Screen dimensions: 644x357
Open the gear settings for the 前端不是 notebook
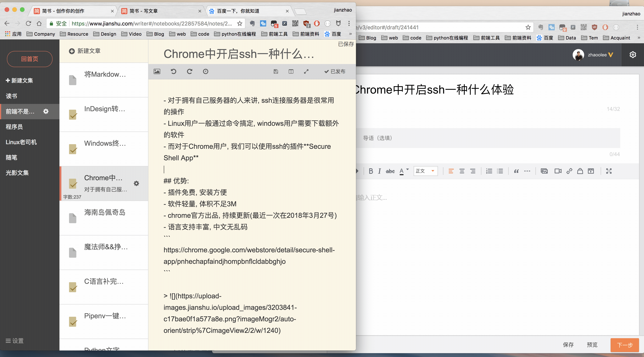pyautogui.click(x=46, y=112)
